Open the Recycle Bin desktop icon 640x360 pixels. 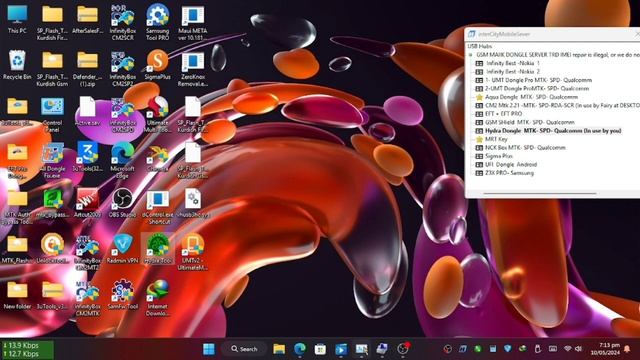point(17,65)
